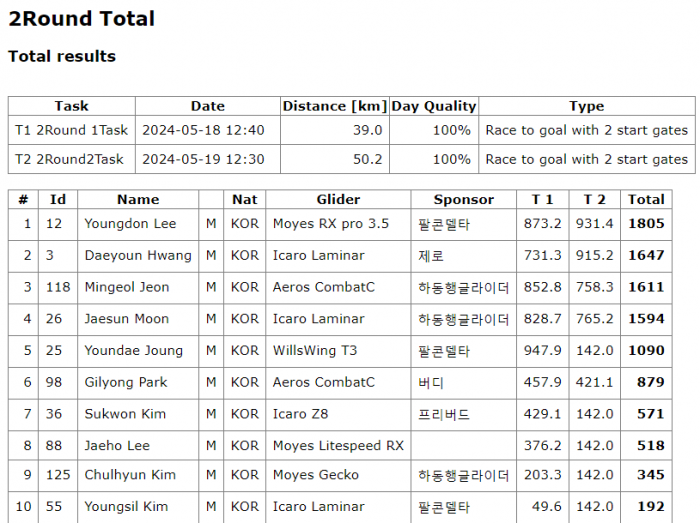Click the 2Round Total page heading
The height and width of the screenshot is (523, 700).
click(82, 19)
